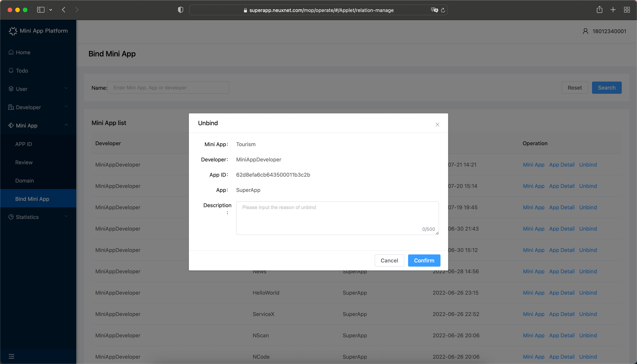Go back using the browser back arrow

pos(64,10)
